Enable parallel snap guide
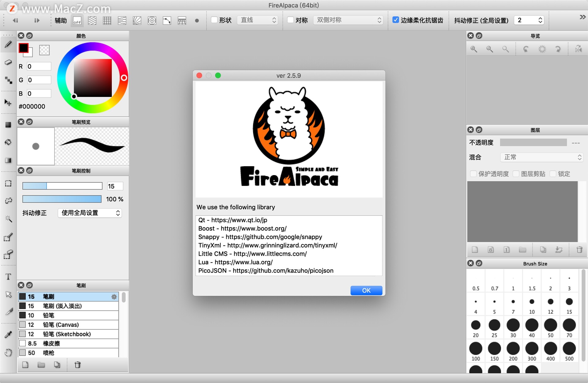 pyautogui.click(x=92, y=21)
